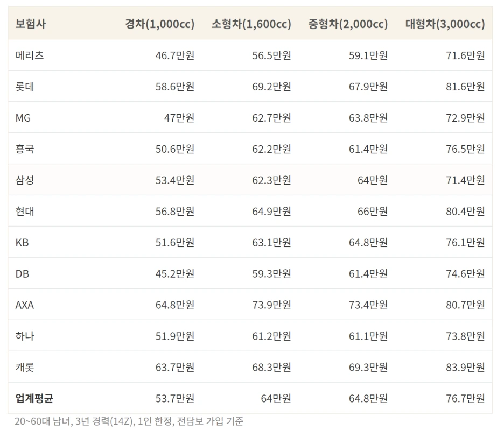Select the 흥국 insurer row label

[x=25, y=149]
